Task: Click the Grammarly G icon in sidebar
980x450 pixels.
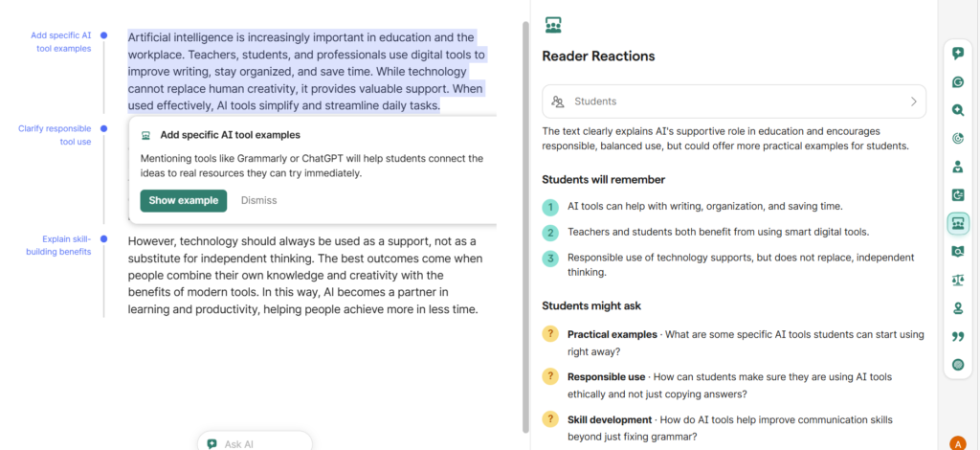Action: tap(957, 82)
